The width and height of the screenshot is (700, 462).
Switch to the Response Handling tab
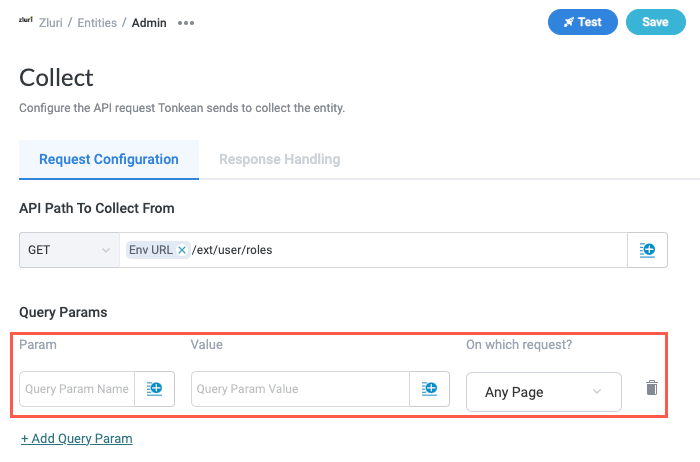pos(279,159)
